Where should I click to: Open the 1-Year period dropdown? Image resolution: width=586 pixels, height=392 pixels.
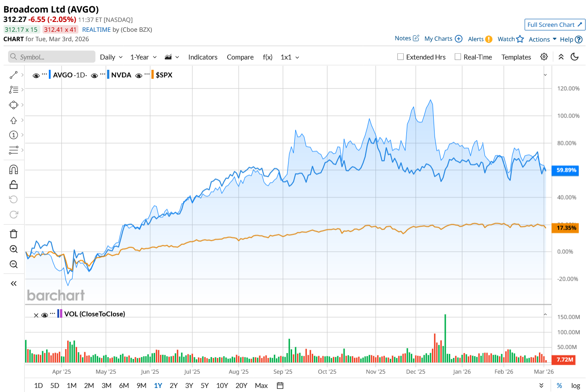click(x=143, y=57)
